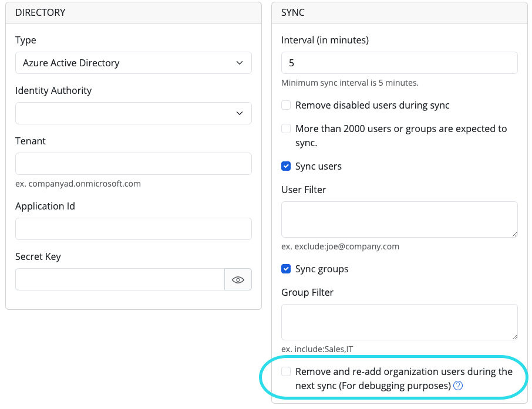Click the sync Interval field showing 5
532x409 pixels.
[399, 63]
